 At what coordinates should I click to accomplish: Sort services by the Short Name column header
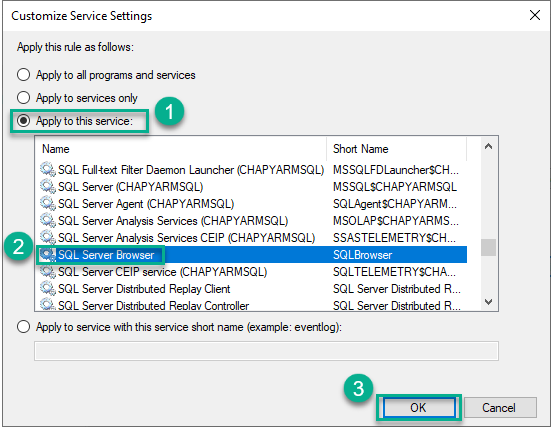click(397, 149)
